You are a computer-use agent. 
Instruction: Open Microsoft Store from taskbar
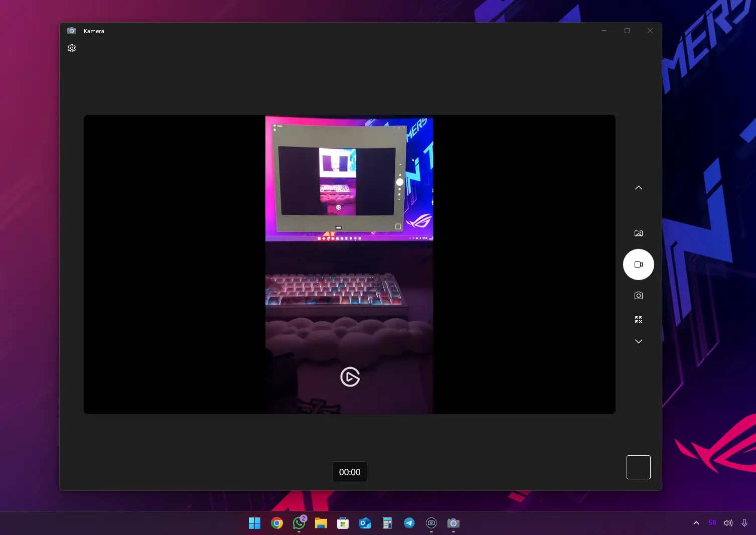click(x=343, y=523)
